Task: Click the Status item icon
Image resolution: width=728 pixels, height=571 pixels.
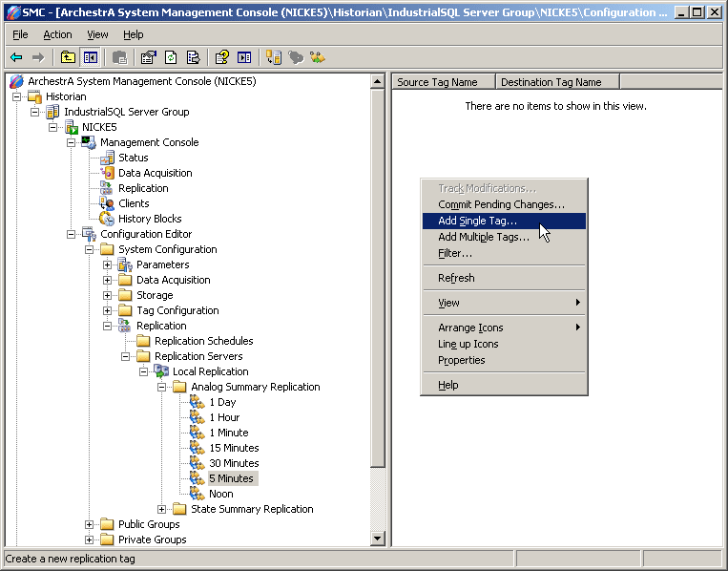Action: click(x=107, y=158)
